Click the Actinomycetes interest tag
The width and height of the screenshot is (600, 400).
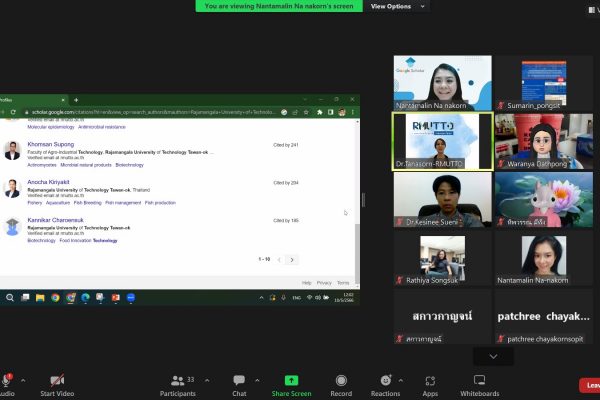42,165
